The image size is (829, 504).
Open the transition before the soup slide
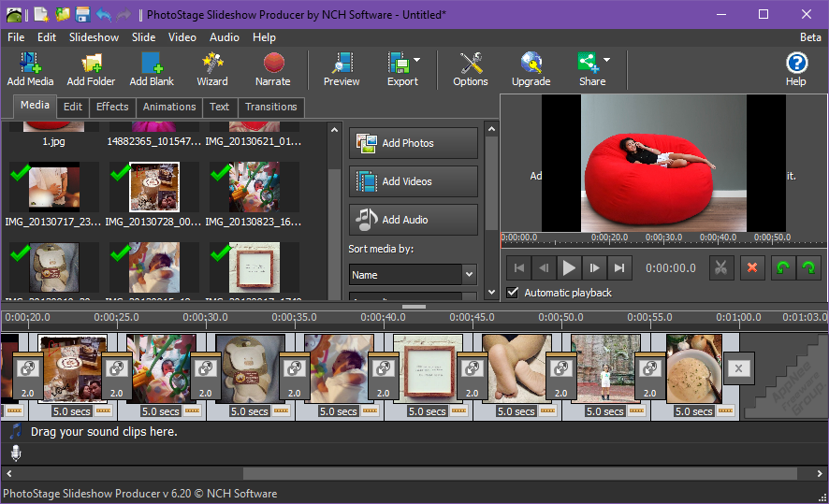click(649, 377)
